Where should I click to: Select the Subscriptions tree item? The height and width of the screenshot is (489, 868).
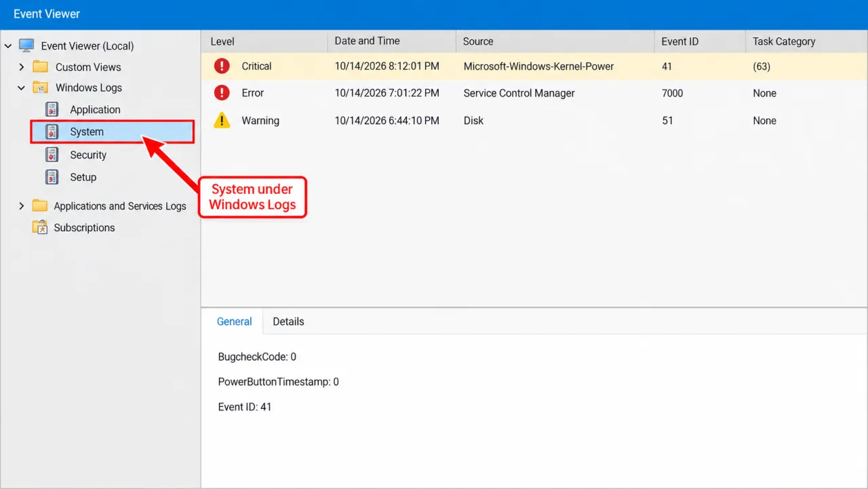pos(84,228)
